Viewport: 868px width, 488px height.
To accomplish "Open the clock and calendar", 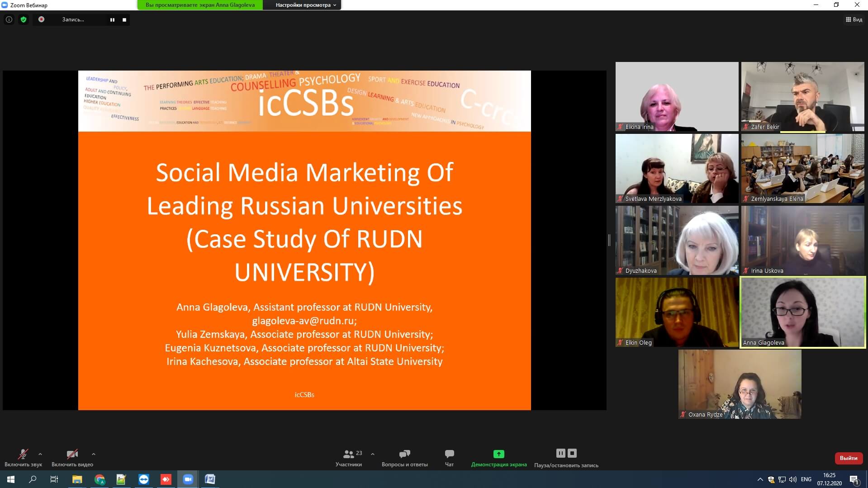I will [829, 479].
